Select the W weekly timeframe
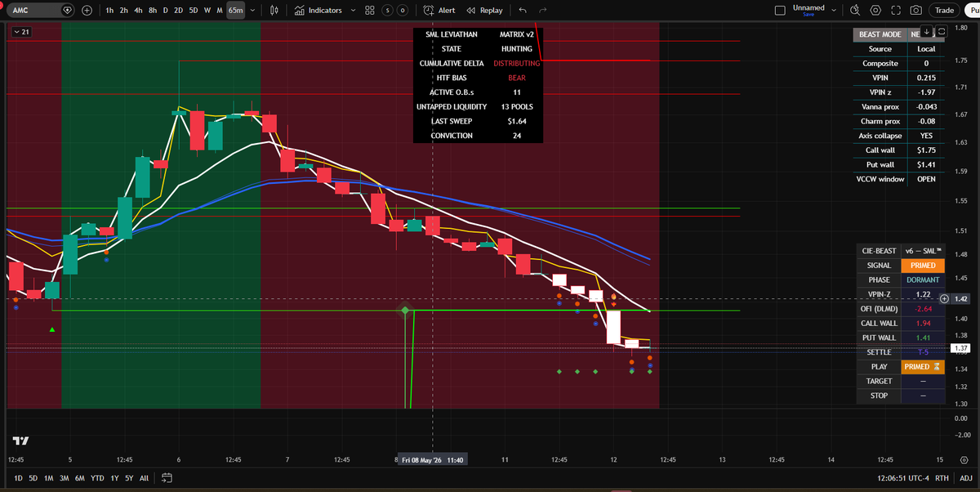The height and width of the screenshot is (492, 980). click(207, 11)
